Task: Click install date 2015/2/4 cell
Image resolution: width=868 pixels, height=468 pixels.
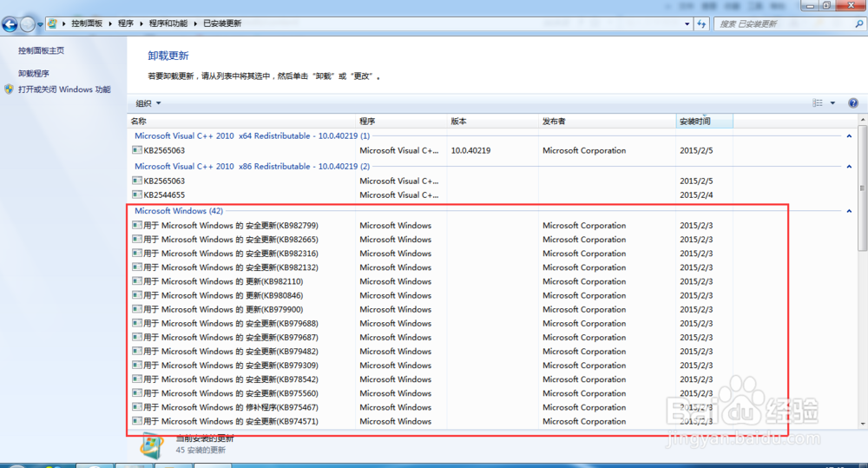Action: [x=696, y=195]
